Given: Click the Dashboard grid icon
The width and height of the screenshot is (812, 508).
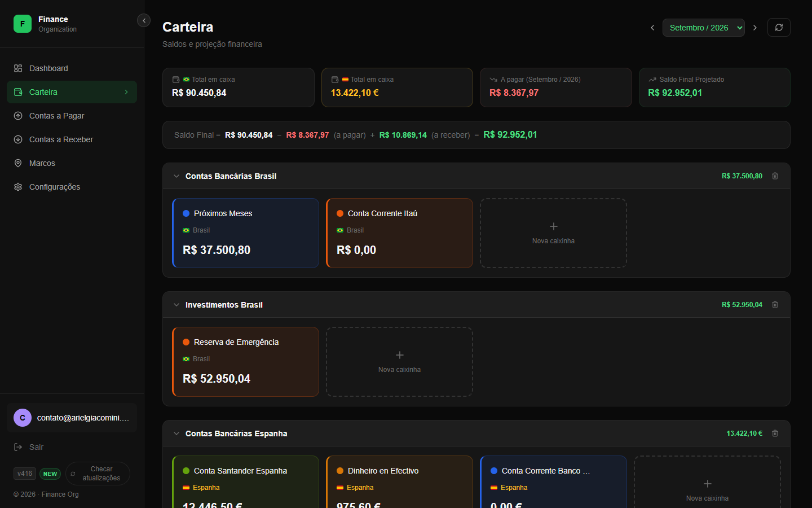Looking at the screenshot, I should pos(18,68).
